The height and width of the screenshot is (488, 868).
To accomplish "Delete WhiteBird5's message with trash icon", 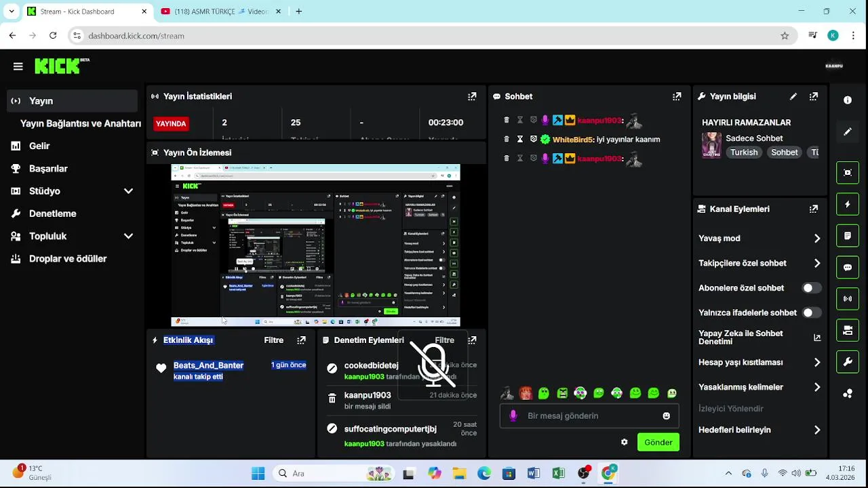I will (507, 139).
